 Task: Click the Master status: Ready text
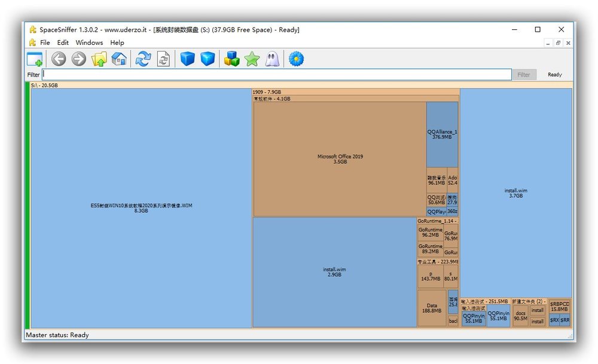pos(57,335)
